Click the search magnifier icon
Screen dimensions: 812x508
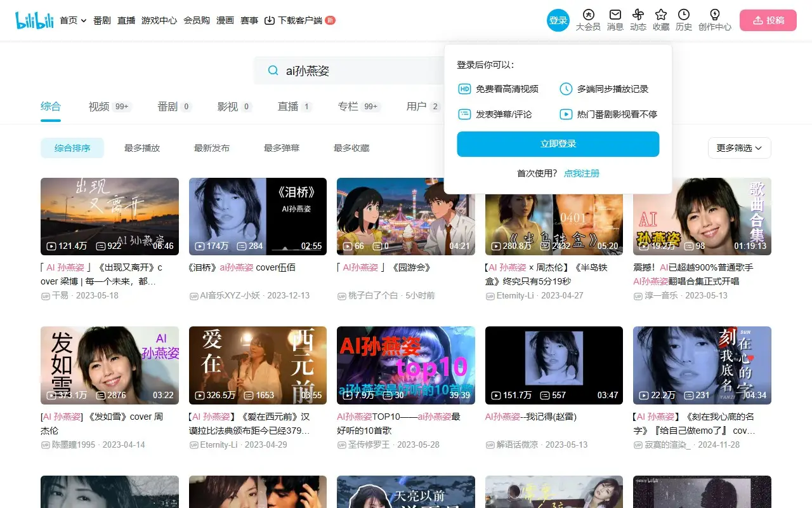[273, 70]
